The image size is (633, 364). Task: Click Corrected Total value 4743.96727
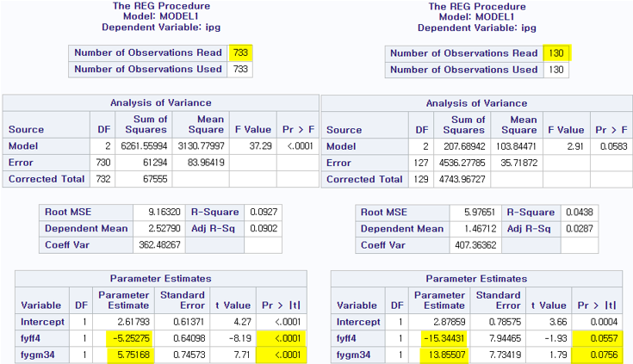[462, 179]
